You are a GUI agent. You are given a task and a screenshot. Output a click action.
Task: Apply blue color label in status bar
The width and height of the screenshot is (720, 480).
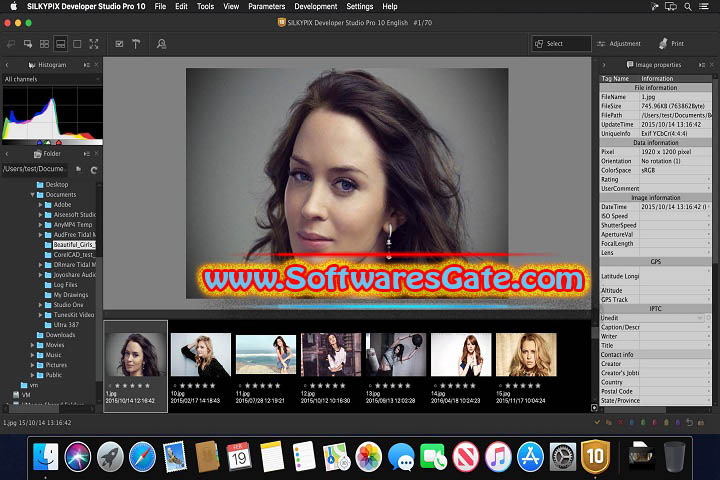pyautogui.click(x=631, y=422)
